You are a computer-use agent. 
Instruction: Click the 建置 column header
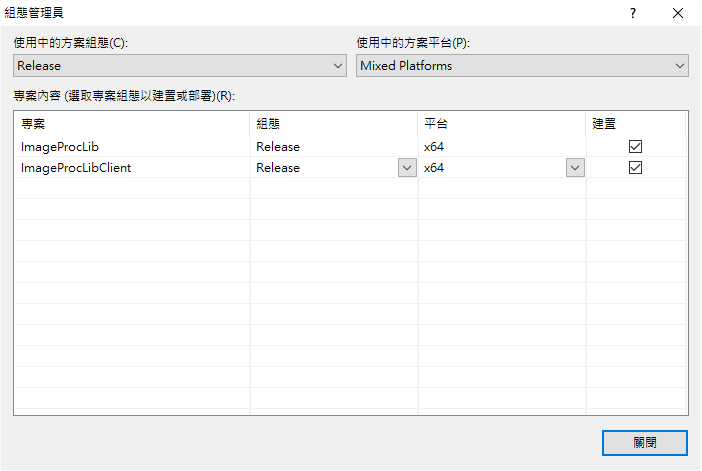click(636, 124)
